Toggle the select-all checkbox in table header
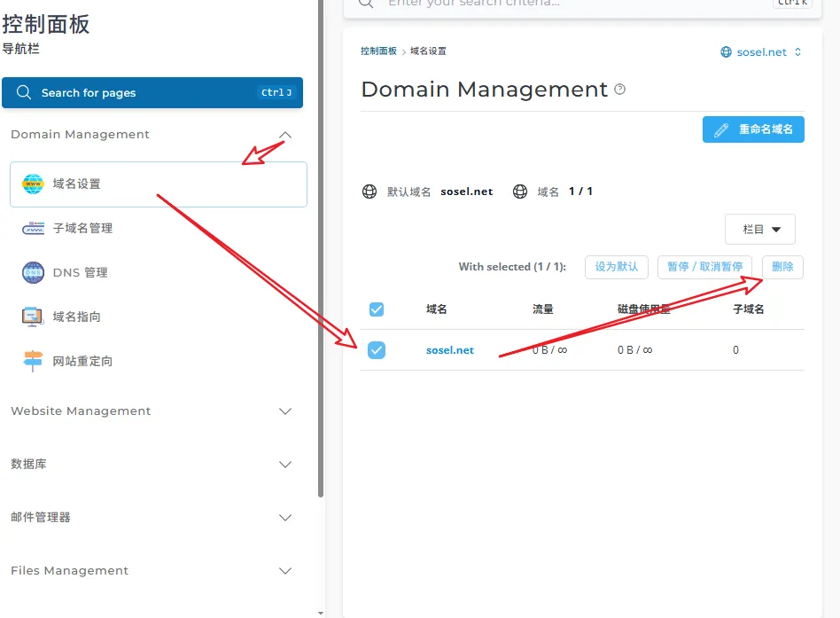This screenshot has width=840, height=618. (377, 309)
